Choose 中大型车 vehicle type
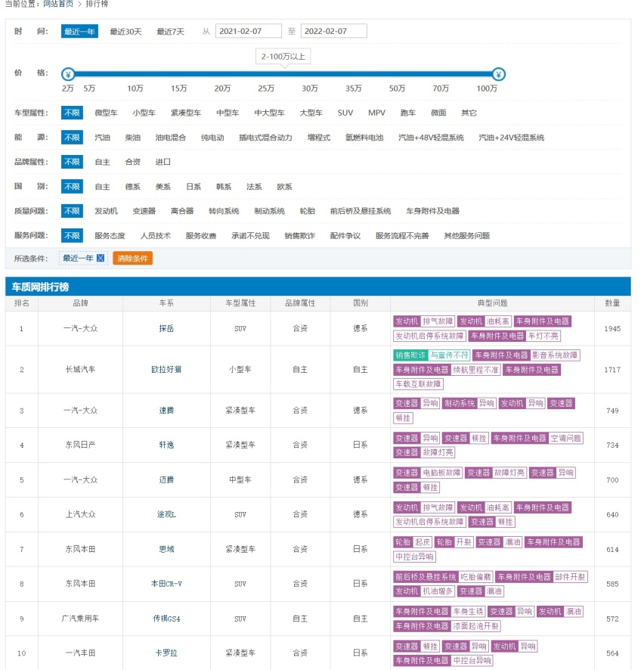 click(x=269, y=113)
